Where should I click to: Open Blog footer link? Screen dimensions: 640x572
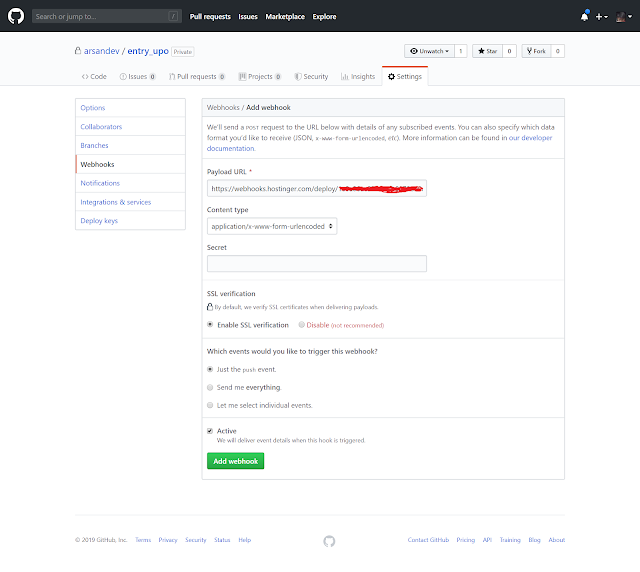point(534,540)
